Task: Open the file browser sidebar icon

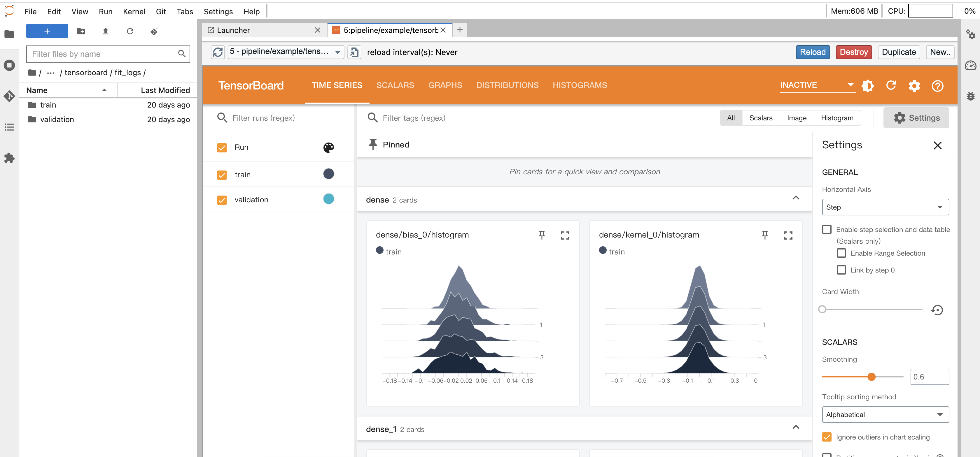Action: (x=9, y=34)
